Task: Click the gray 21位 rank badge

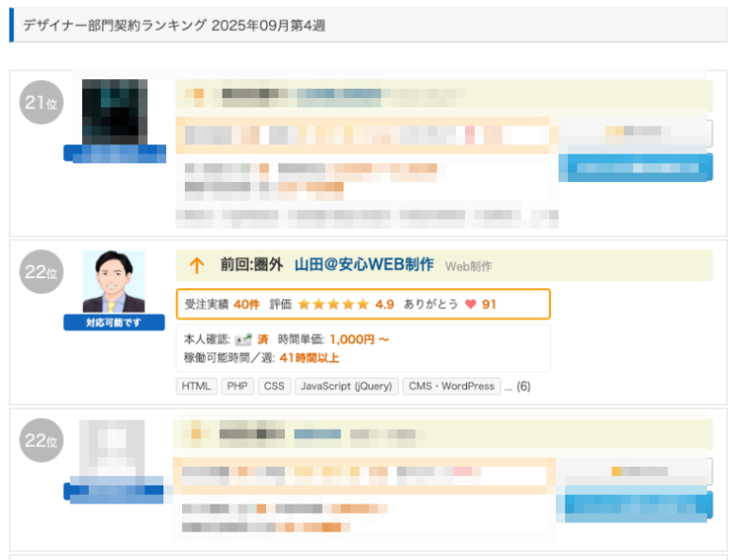Action: [42, 102]
